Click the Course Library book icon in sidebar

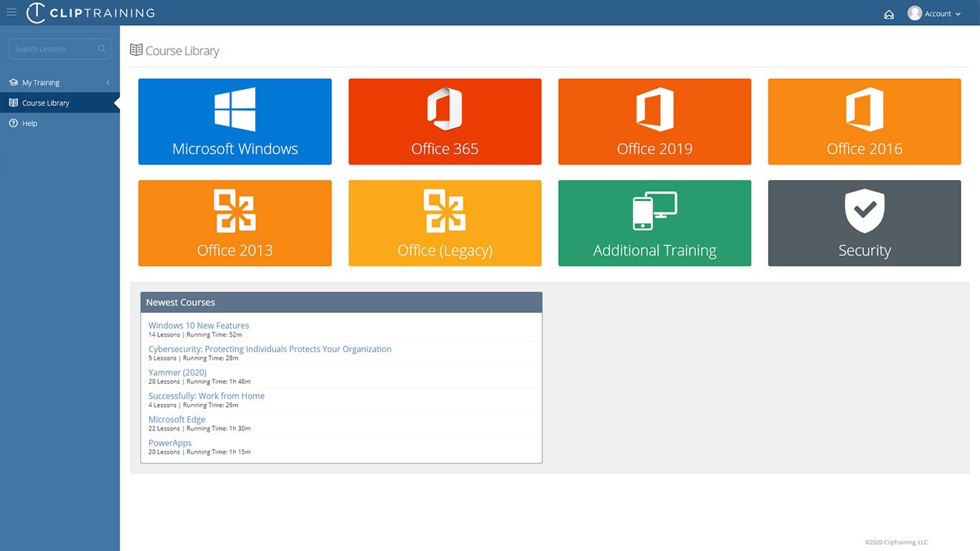click(x=14, y=103)
